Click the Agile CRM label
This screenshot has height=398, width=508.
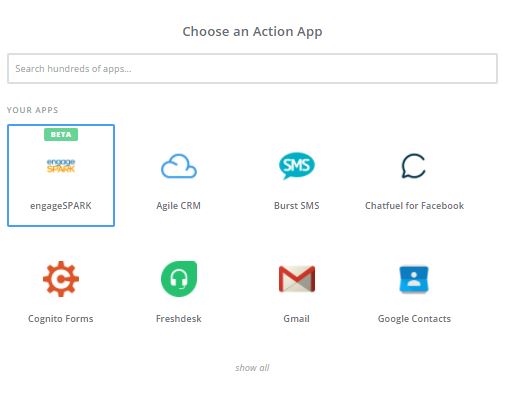179,206
